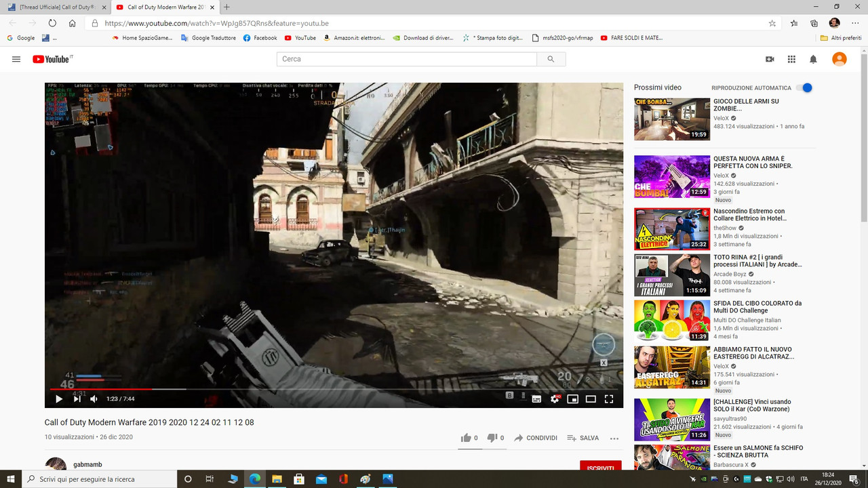Go to the browser home page
868x488 pixels.
(72, 23)
